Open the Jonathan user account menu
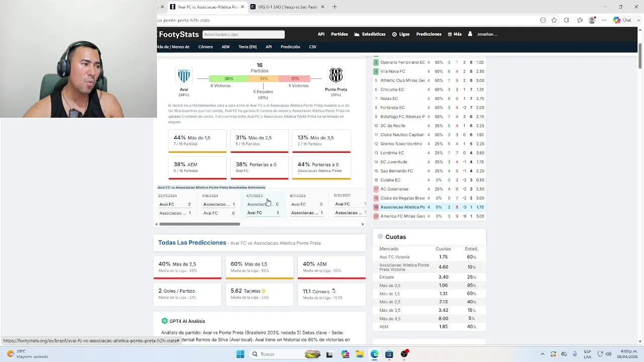644x362 pixels. [483, 34]
